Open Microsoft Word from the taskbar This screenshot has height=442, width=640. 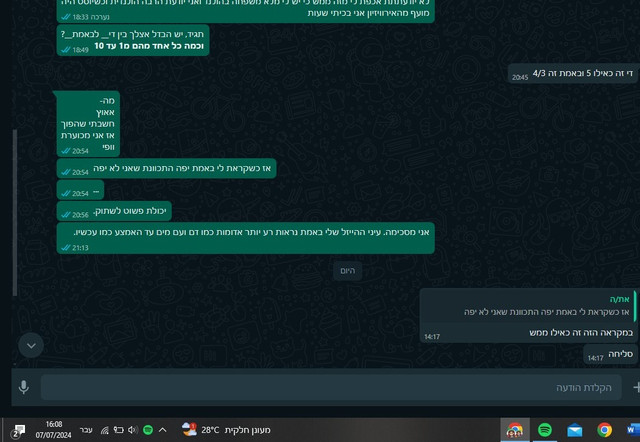click(x=633, y=430)
